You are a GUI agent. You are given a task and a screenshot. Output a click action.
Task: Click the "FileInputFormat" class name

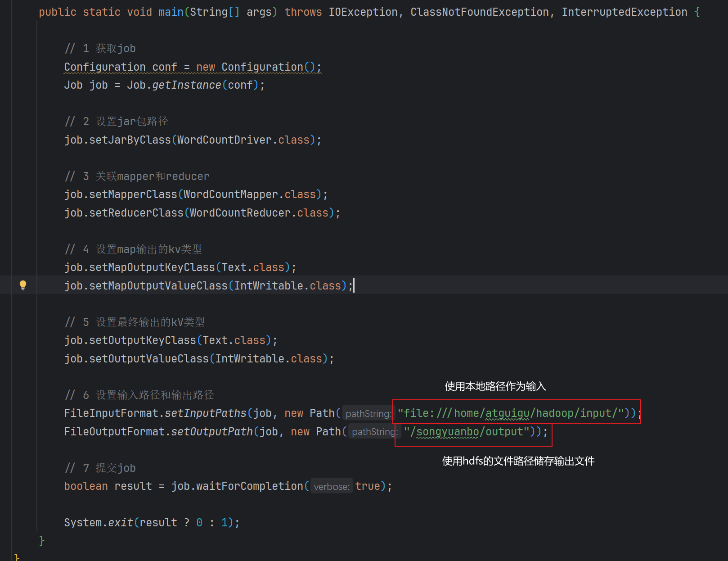tap(111, 413)
